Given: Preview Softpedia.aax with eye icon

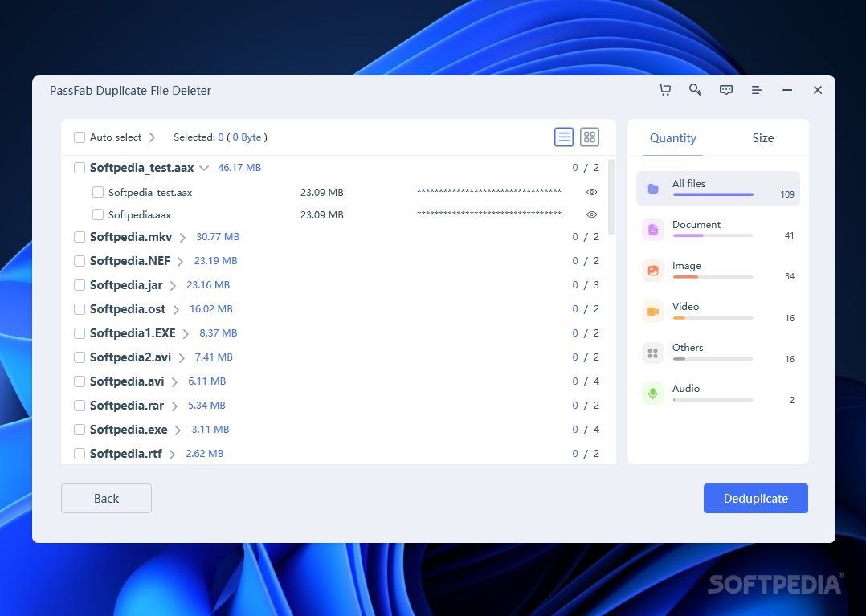Looking at the screenshot, I should click(x=591, y=214).
